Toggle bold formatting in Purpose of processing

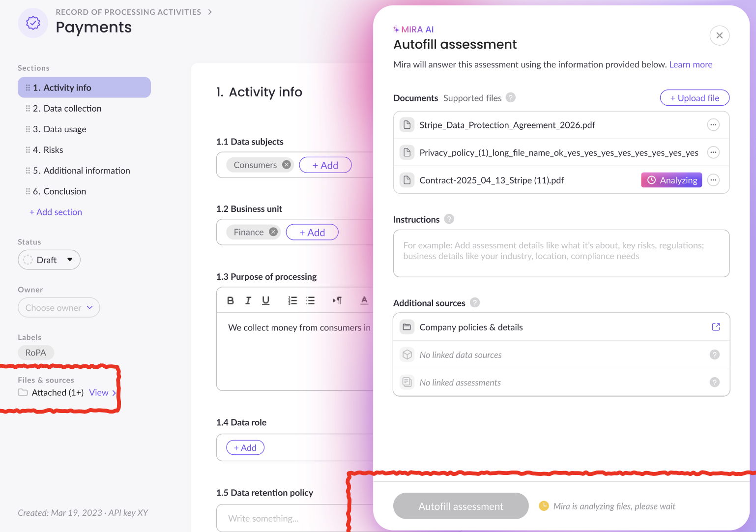(230, 300)
